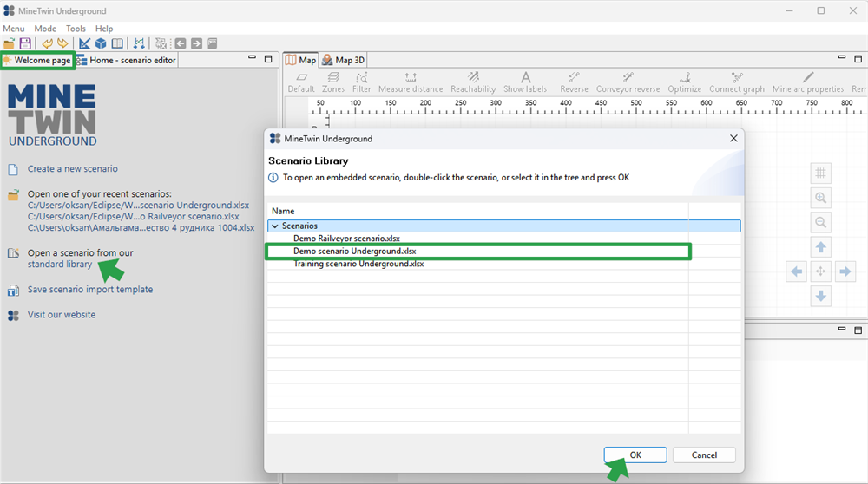The height and width of the screenshot is (484, 868).
Task: Click the standard library link
Action: click(60, 265)
